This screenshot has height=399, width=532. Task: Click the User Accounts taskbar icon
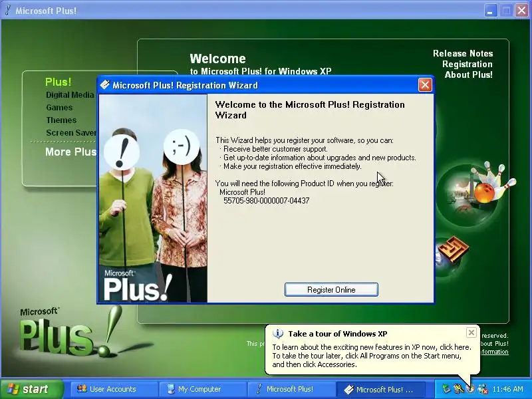82,389
